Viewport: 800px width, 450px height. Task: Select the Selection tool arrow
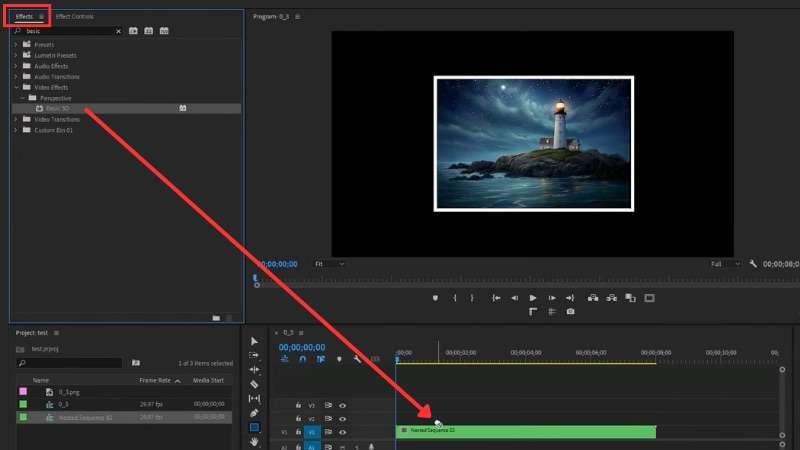pyautogui.click(x=254, y=341)
